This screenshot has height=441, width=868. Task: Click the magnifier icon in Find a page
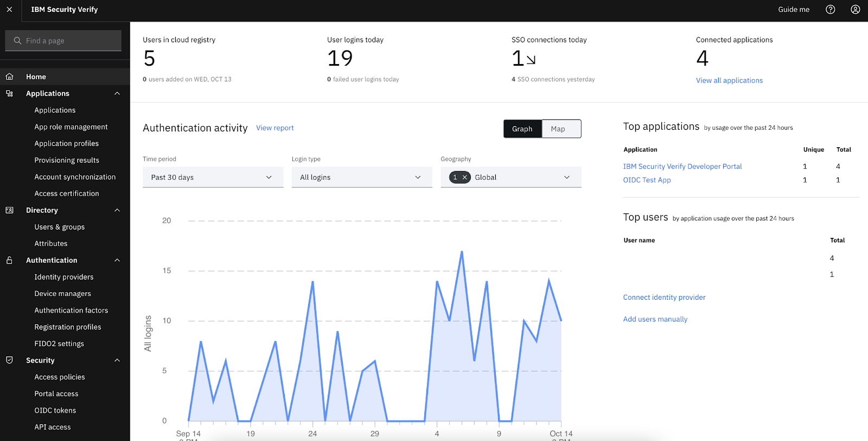[17, 41]
